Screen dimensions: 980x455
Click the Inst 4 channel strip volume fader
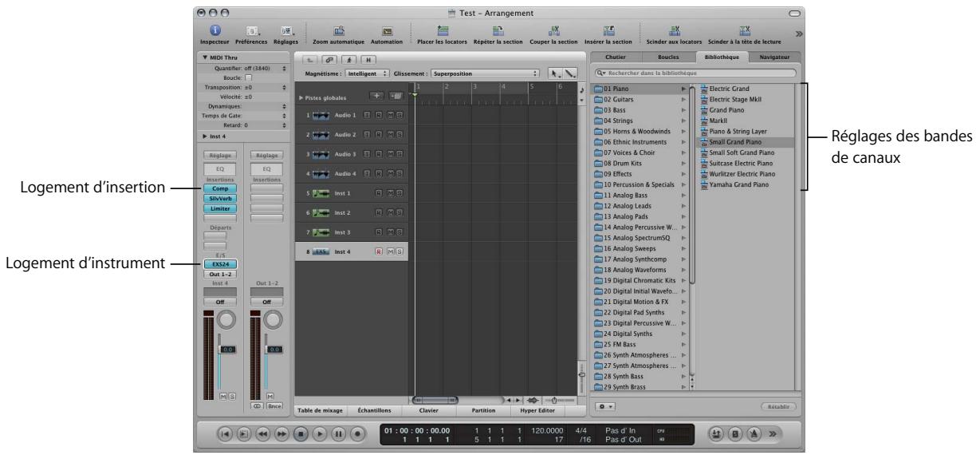pyautogui.click(x=226, y=350)
